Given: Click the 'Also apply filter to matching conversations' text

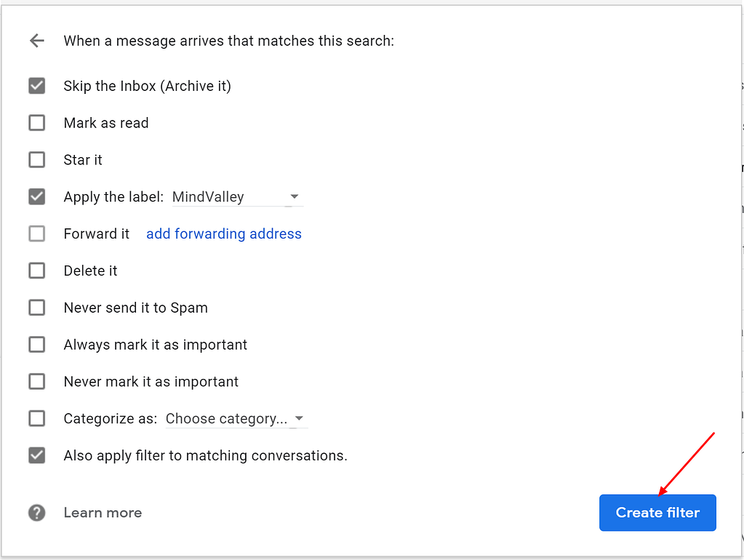Looking at the screenshot, I should [x=205, y=455].
